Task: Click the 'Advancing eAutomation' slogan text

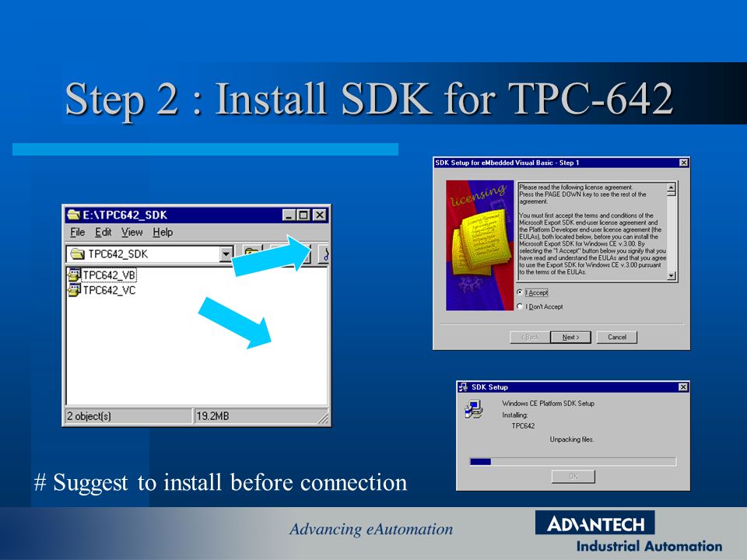Action: point(371,529)
